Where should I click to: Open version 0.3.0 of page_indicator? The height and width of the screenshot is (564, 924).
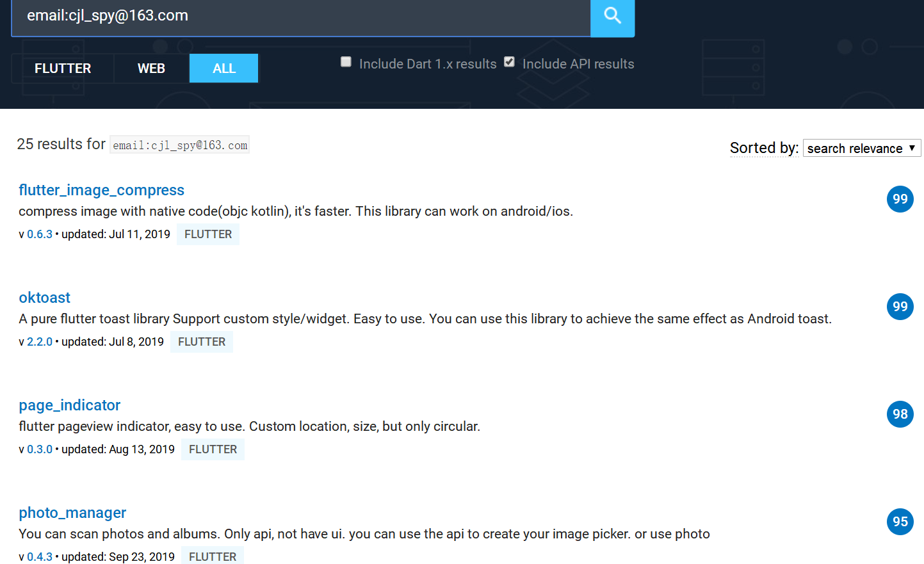tap(40, 449)
